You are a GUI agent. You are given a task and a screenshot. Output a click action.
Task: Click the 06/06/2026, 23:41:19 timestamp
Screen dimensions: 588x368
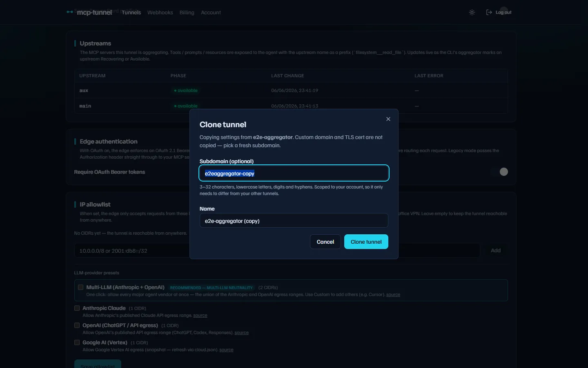pos(294,90)
